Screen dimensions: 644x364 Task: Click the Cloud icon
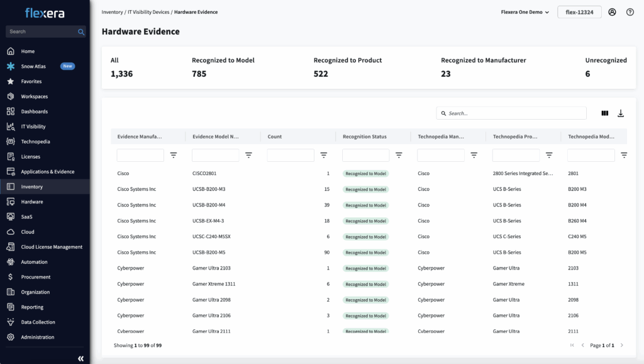[11, 232]
